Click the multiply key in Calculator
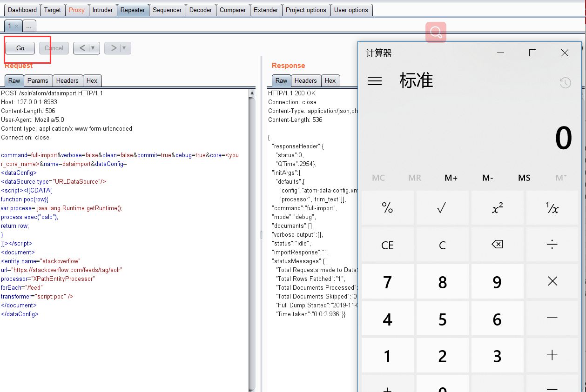586x392 pixels. 552,281
